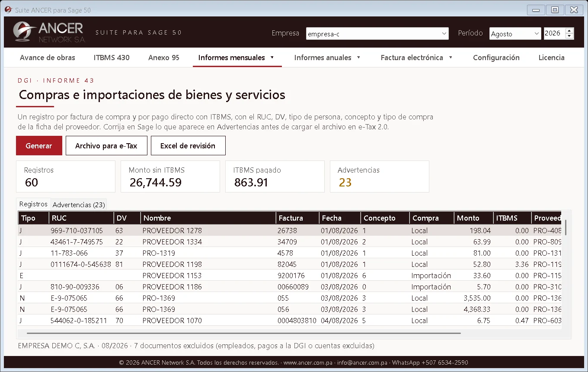Open the Avance de obras tab
The width and height of the screenshot is (588, 372).
48,58
